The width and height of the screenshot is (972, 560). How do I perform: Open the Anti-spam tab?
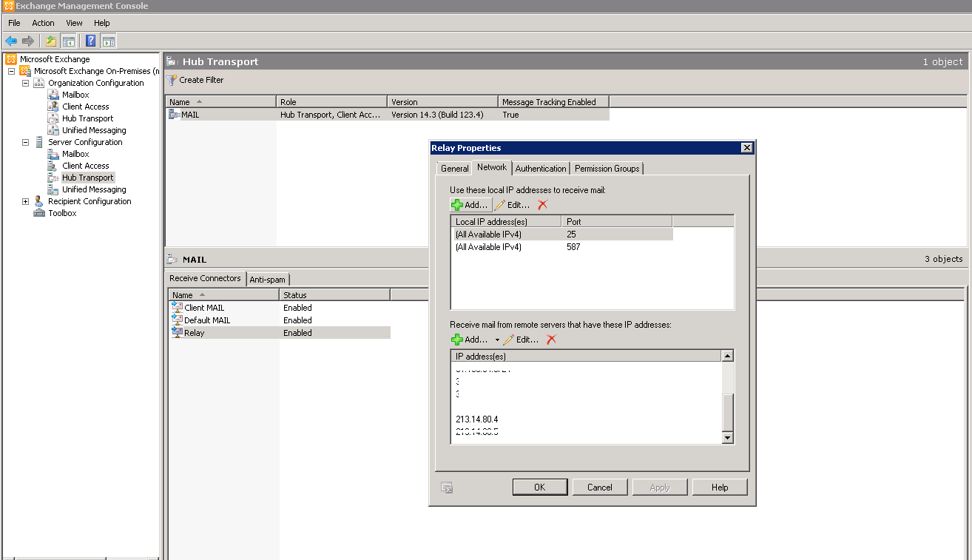(268, 280)
